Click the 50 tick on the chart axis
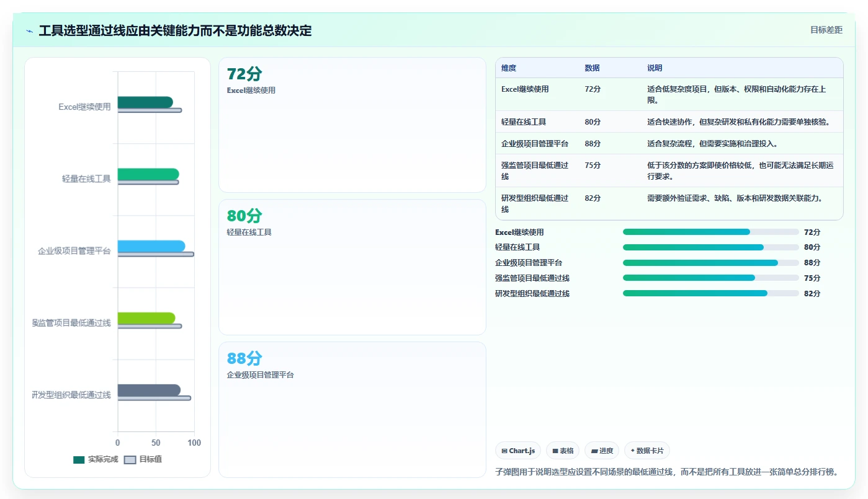The width and height of the screenshot is (868, 499). click(x=156, y=443)
